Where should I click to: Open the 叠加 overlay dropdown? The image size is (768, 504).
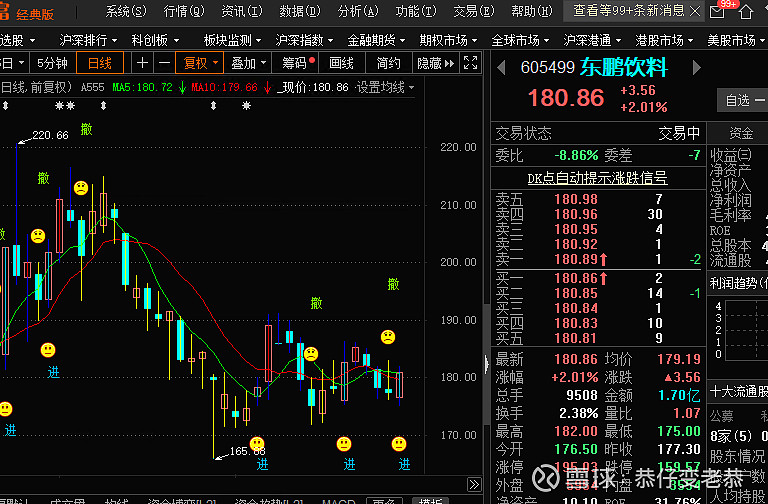point(248,63)
